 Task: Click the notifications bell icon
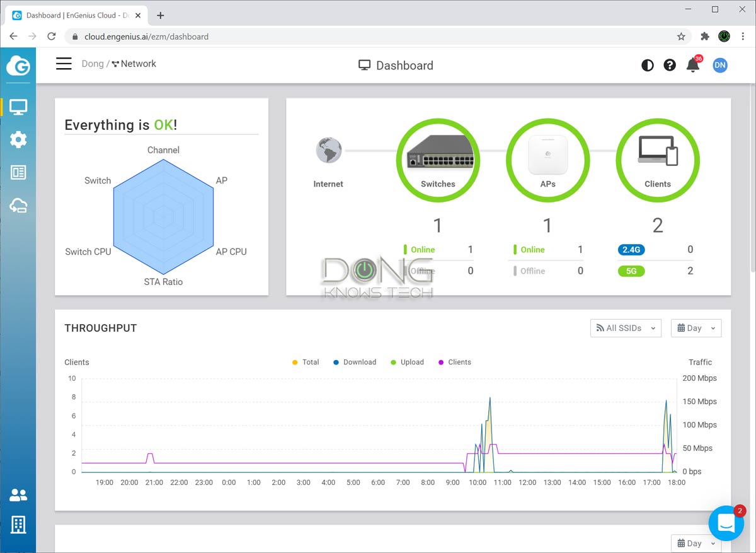pyautogui.click(x=693, y=65)
